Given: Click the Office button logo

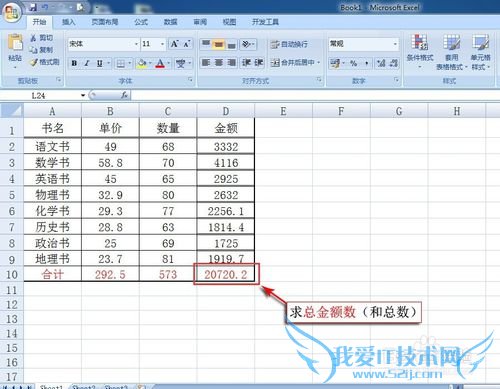Looking at the screenshot, I should point(12,12).
